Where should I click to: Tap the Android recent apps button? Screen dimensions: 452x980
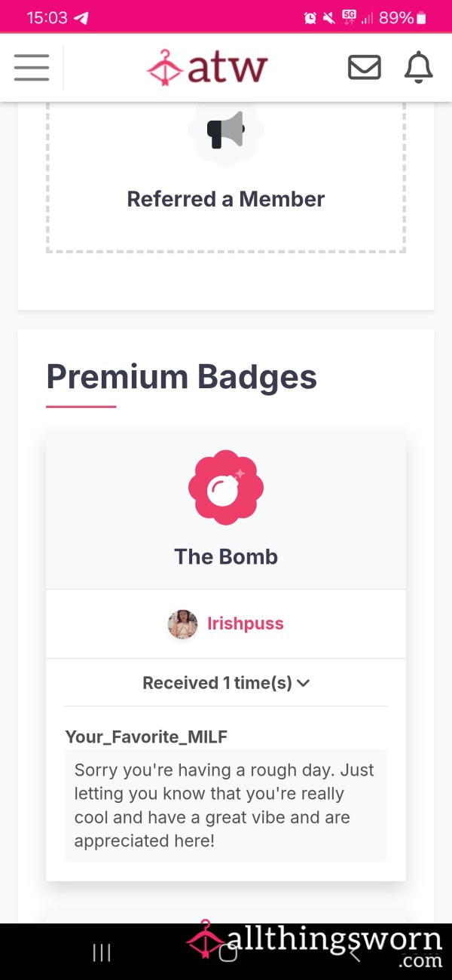point(102,952)
